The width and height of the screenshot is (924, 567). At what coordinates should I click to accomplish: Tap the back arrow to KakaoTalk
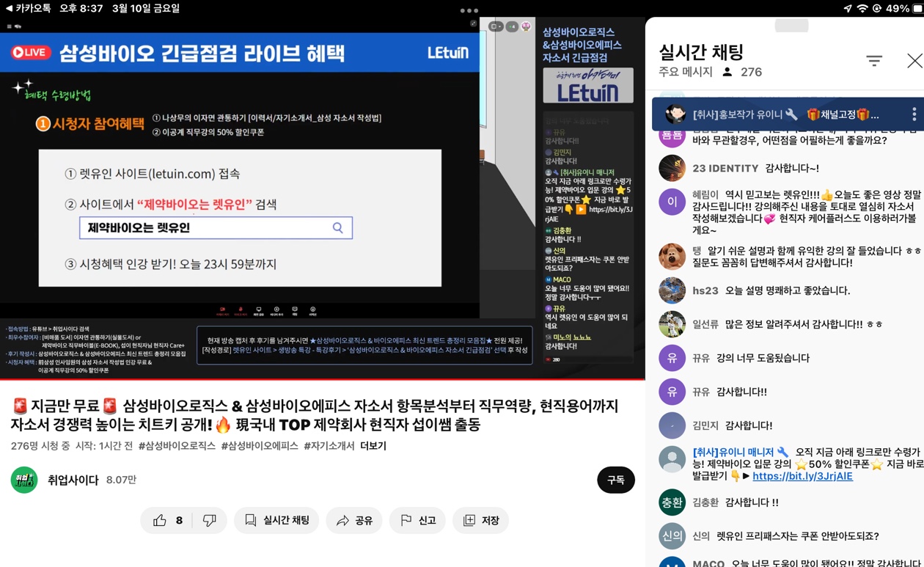[8, 9]
